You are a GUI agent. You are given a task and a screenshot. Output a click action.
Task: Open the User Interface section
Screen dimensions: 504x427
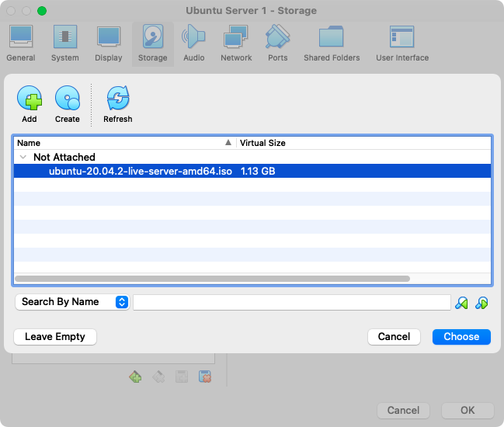point(401,43)
